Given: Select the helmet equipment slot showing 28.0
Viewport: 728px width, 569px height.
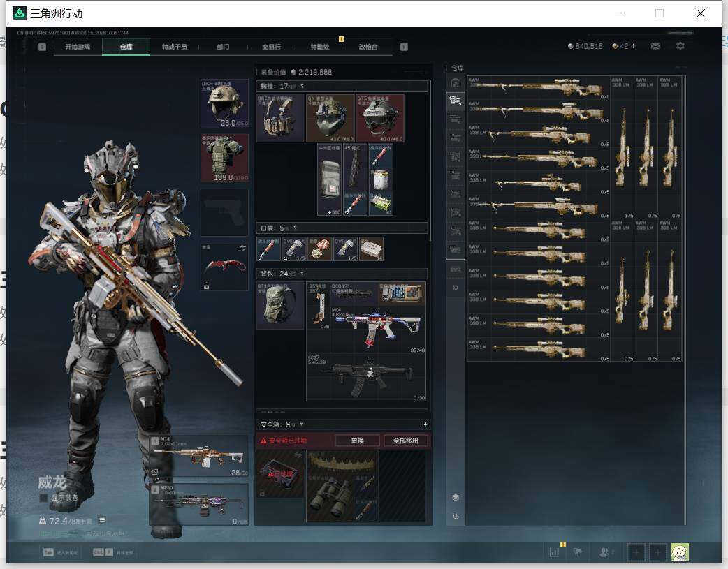Looking at the screenshot, I should (x=224, y=103).
